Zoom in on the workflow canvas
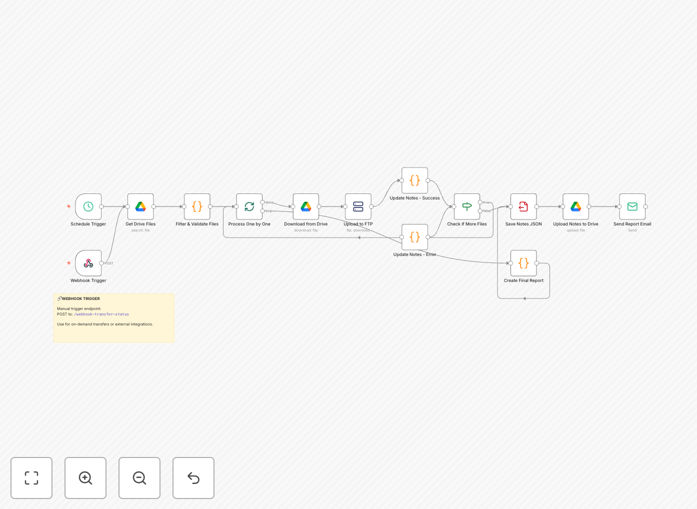Screen dimensions: 697x509 click(85, 478)
